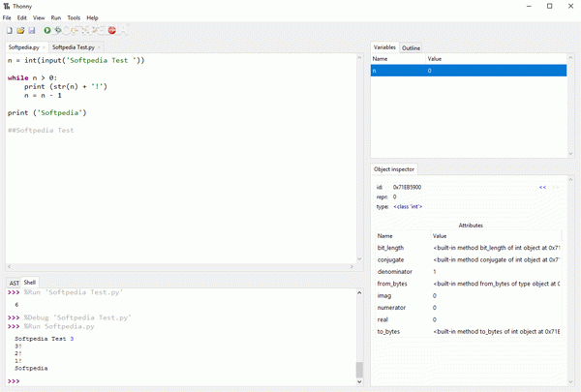
Task: Click the id value 0x71EB5900 in Object inspector
Action: click(x=407, y=188)
